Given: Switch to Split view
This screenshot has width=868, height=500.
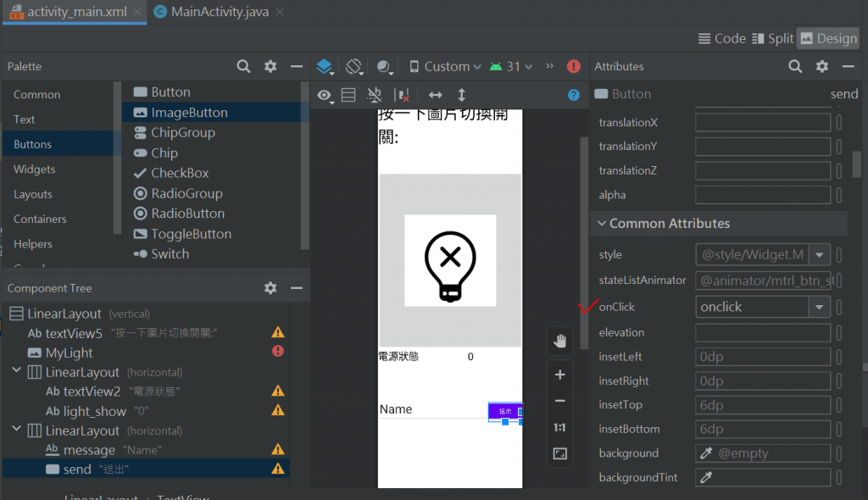Looking at the screenshot, I should coord(773,38).
